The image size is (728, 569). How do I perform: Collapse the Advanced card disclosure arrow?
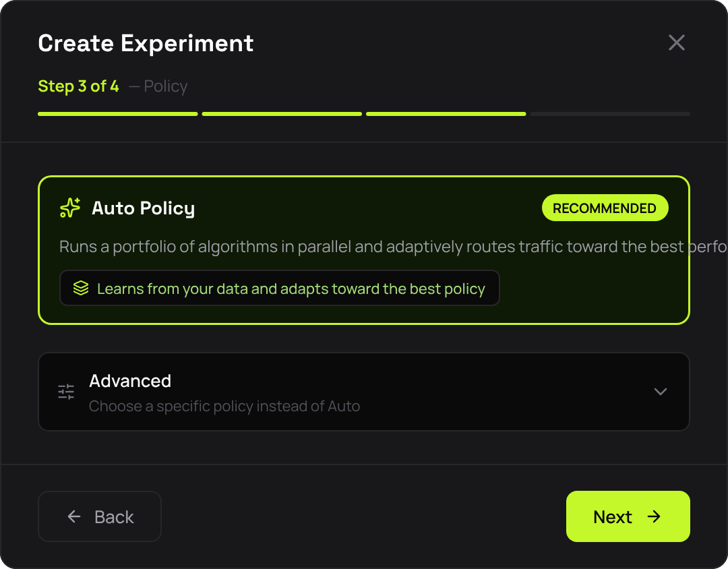[x=661, y=391]
